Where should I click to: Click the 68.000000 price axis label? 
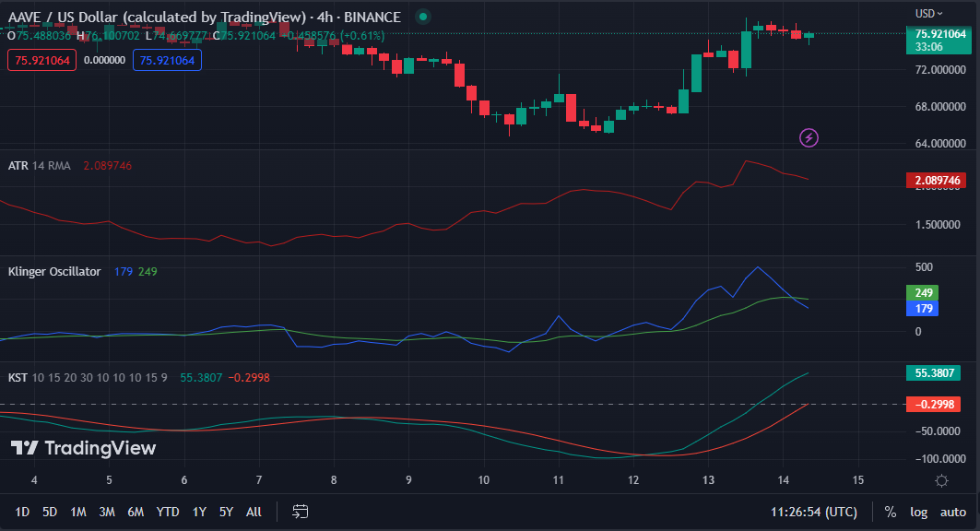click(x=940, y=106)
